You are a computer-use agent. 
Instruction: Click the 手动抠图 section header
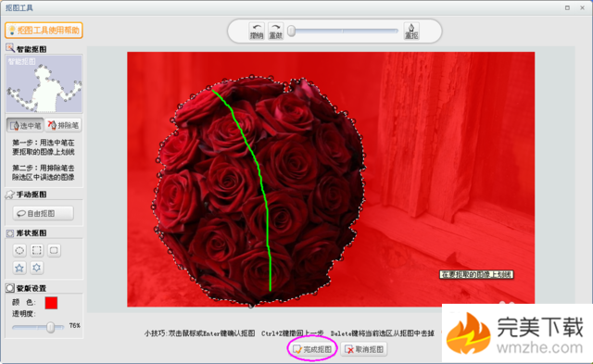point(27,195)
